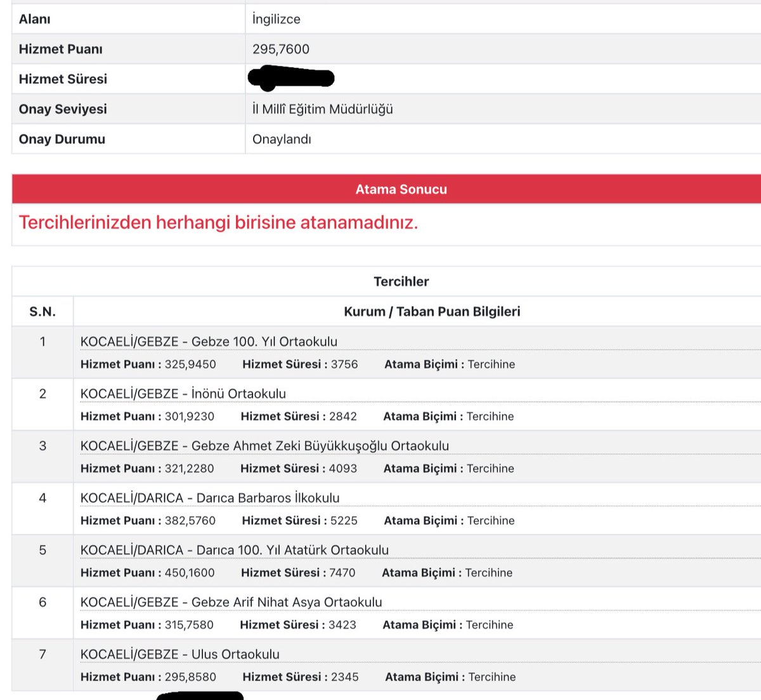This screenshot has width=761, height=700.
Task: Open Gebze Arif Nihat Asya Ortaokulu entry
Action: tap(231, 602)
